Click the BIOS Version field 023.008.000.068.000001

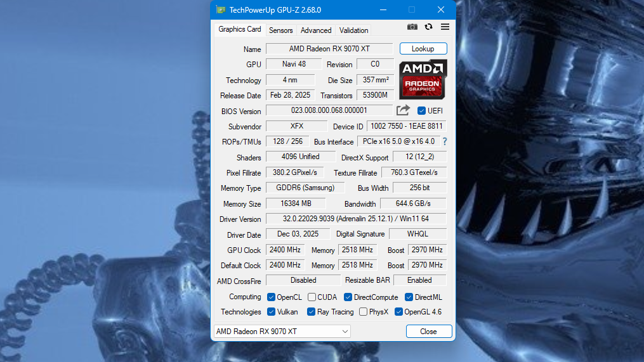point(329,110)
